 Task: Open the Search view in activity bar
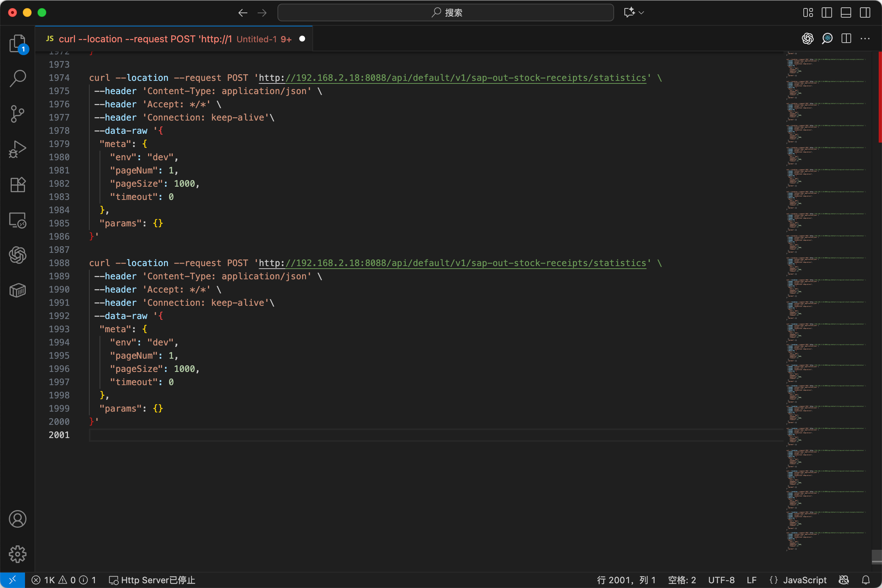click(x=17, y=78)
